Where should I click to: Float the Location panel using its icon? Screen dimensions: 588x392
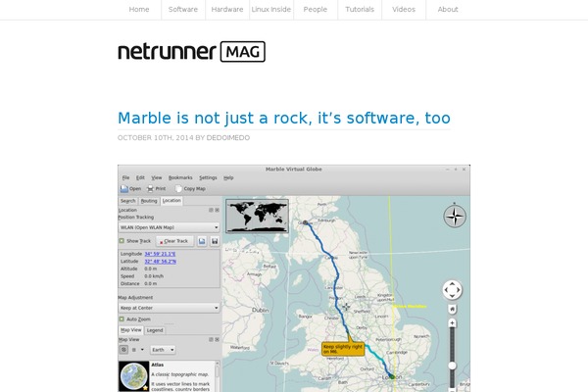[211, 210]
